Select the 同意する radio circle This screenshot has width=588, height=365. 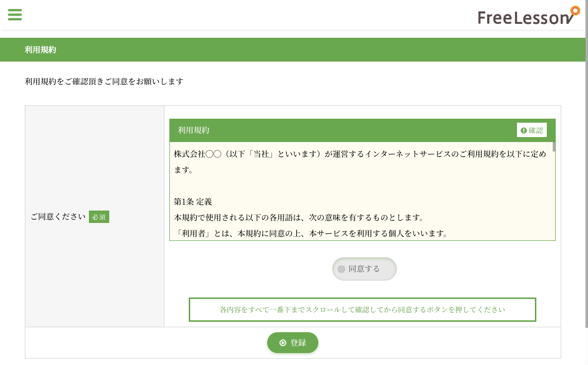[x=341, y=269]
